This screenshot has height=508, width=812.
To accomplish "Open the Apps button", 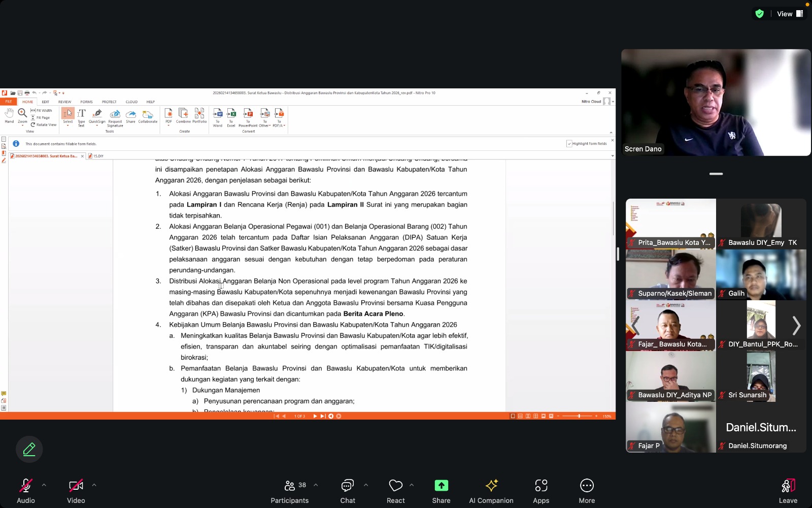I will coord(541,491).
